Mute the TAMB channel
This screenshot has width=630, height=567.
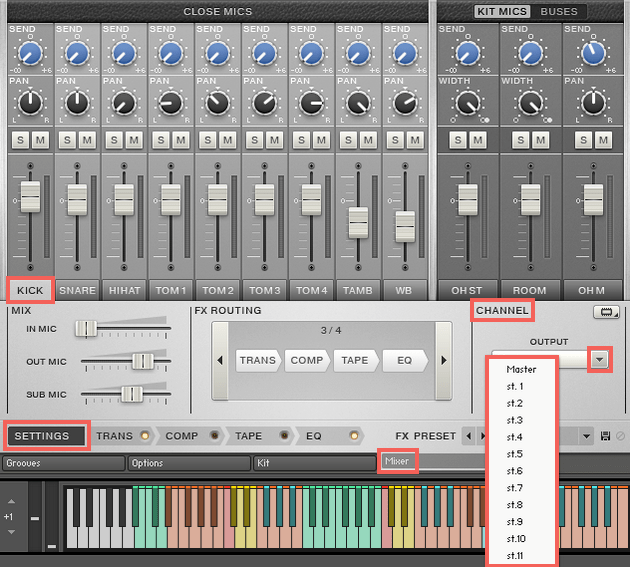[x=368, y=140]
